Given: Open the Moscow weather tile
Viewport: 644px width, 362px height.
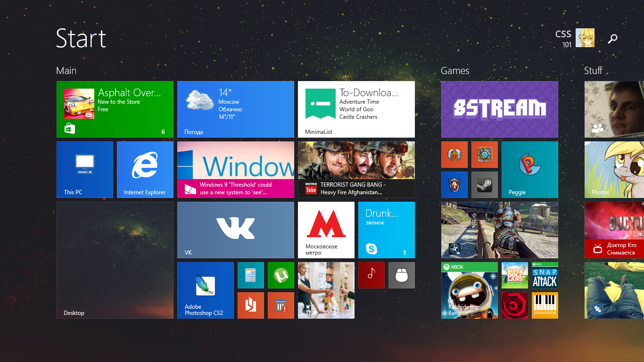Looking at the screenshot, I should click(236, 109).
